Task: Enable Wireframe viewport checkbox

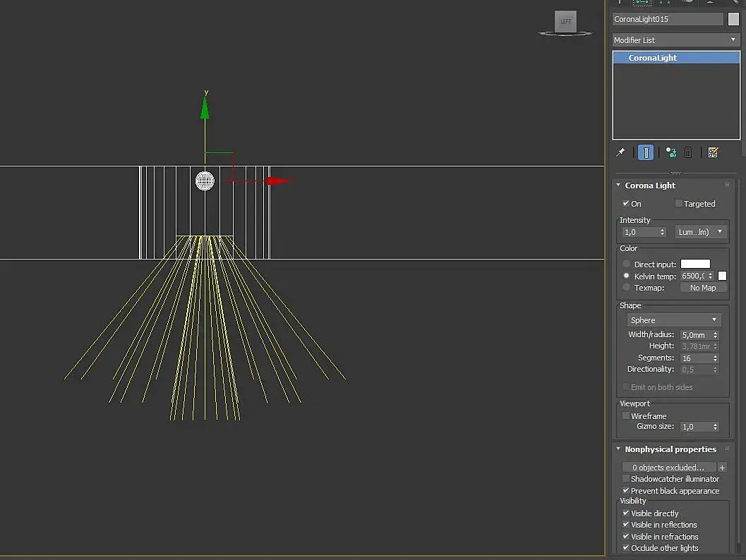Action: pos(626,416)
